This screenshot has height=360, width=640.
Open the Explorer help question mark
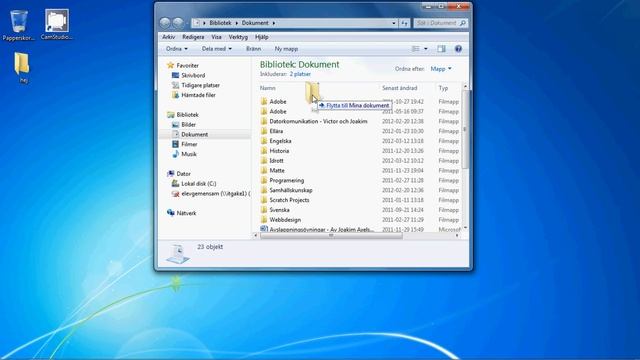pos(458,49)
